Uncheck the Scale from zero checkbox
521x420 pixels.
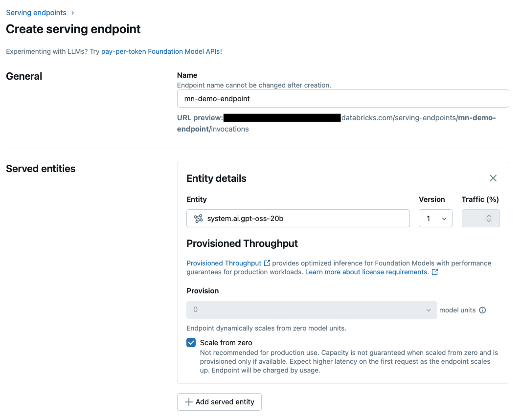(x=191, y=343)
